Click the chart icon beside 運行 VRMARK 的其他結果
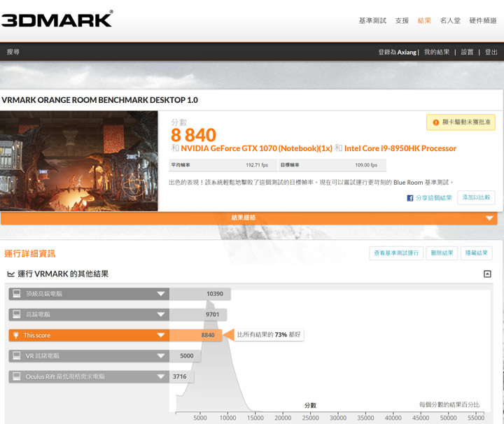The height and width of the screenshot is (424, 504). click(11, 274)
